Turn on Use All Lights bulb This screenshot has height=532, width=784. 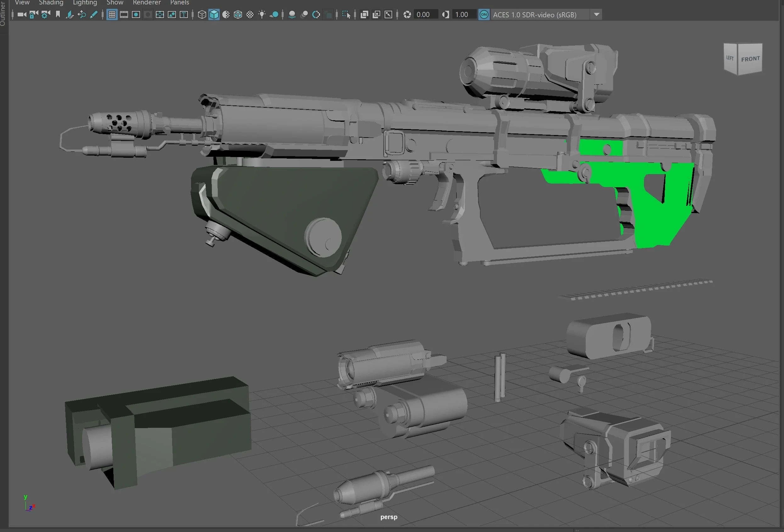coord(262,14)
